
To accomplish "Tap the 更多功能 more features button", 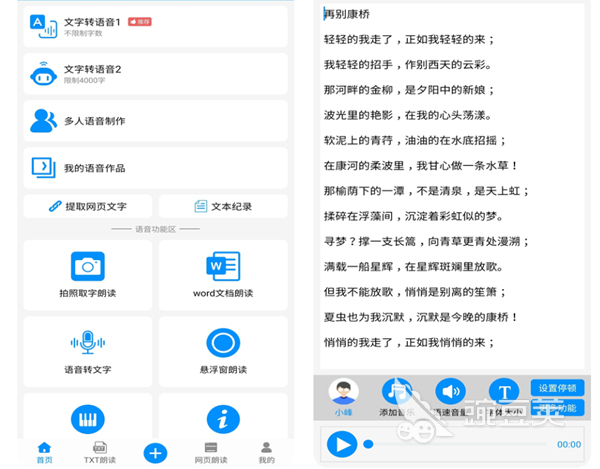I will pyautogui.click(x=558, y=408).
